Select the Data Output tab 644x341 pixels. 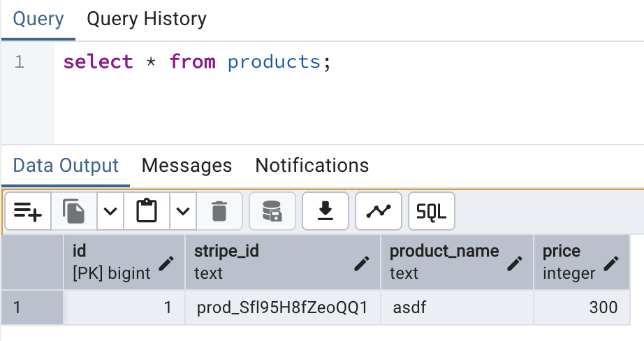click(x=66, y=166)
